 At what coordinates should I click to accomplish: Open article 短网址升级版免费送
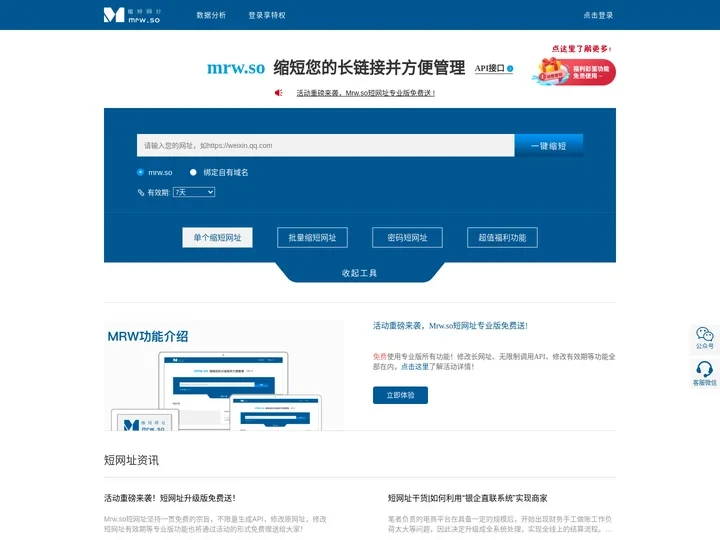click(170, 498)
